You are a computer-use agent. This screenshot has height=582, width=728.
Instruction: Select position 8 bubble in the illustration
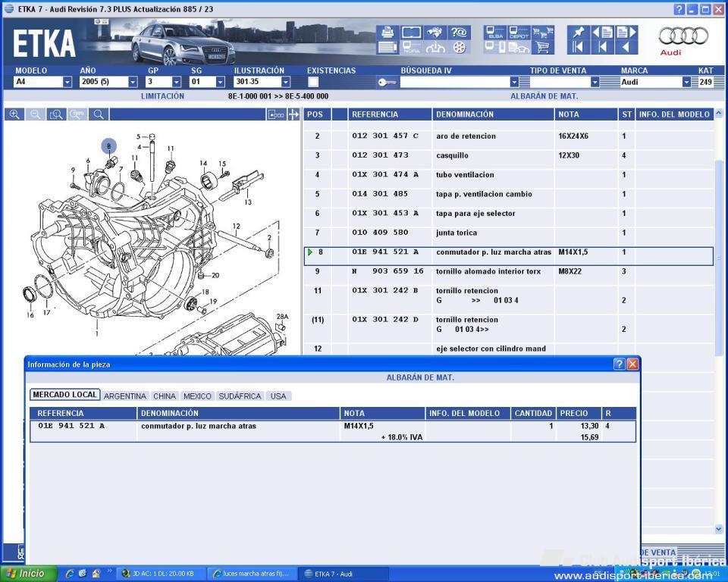108,146
